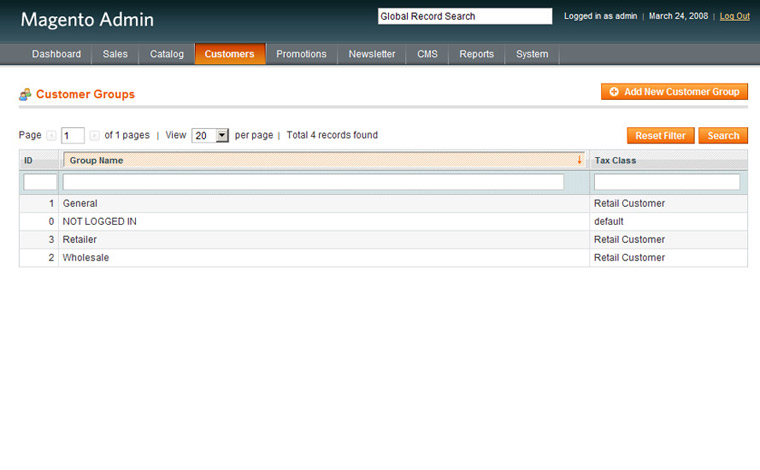Click the Customer Groups people icon
The image size is (760, 470).
coord(25,94)
